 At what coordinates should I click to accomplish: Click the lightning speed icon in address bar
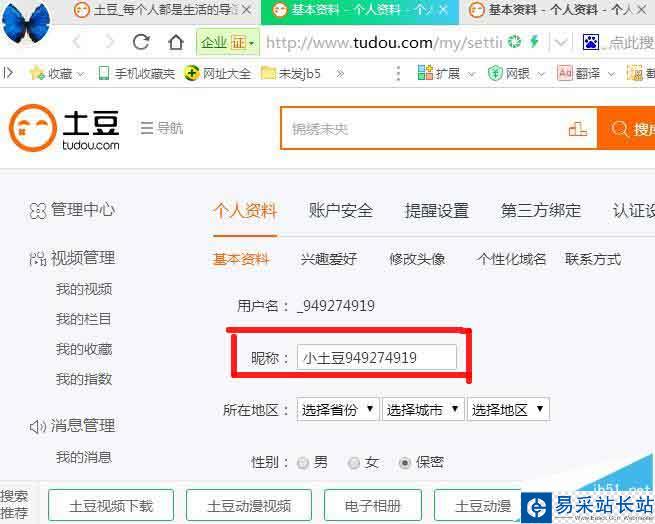click(x=534, y=42)
